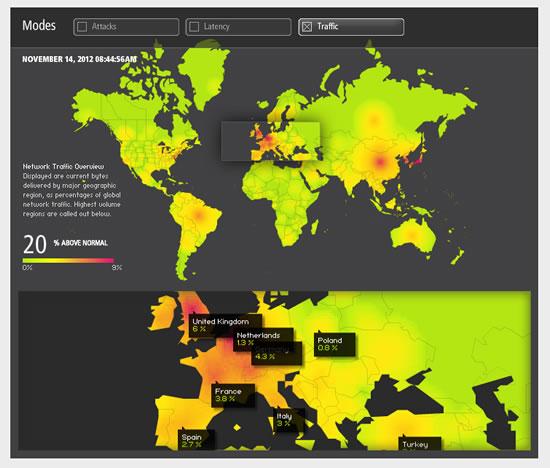Click the timestamp November 14, 2012
This screenshot has height=468, width=550.
tap(79, 59)
